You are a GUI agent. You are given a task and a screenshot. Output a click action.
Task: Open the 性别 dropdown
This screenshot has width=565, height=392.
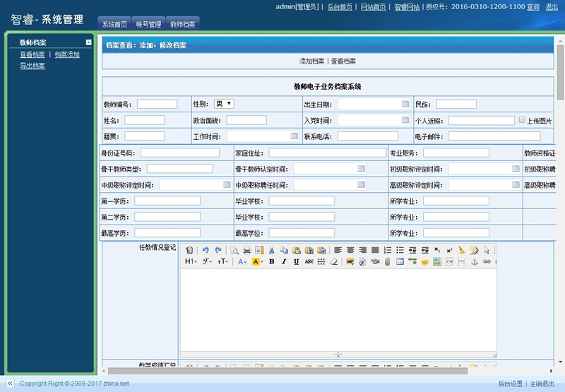(224, 104)
